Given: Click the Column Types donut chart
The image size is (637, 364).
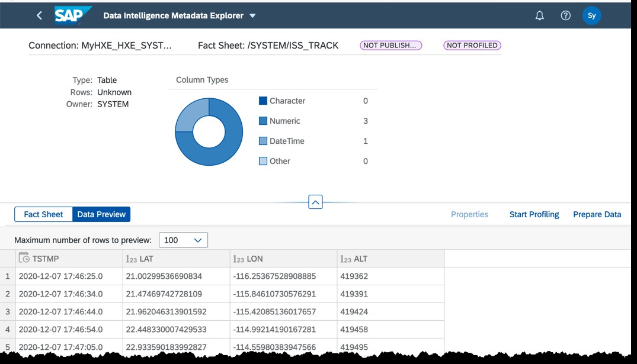Looking at the screenshot, I should coord(209,131).
